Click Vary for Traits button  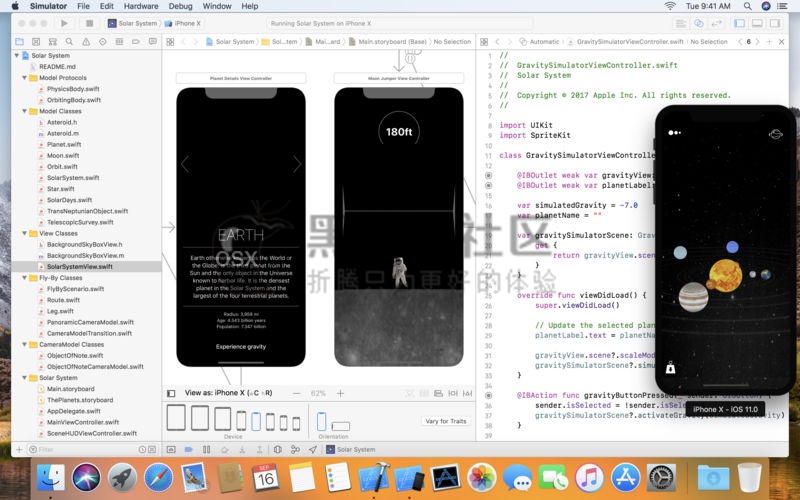coord(446,421)
